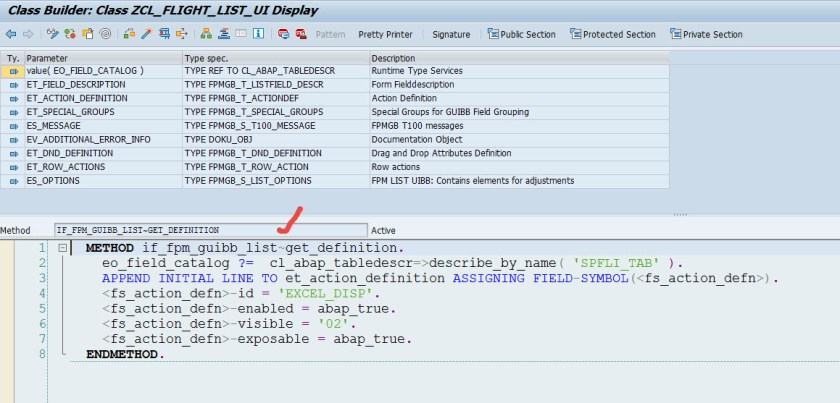Viewport: 840px width, 403px height.
Task: Open the Display Object List hierarchy icon
Action: point(207,34)
